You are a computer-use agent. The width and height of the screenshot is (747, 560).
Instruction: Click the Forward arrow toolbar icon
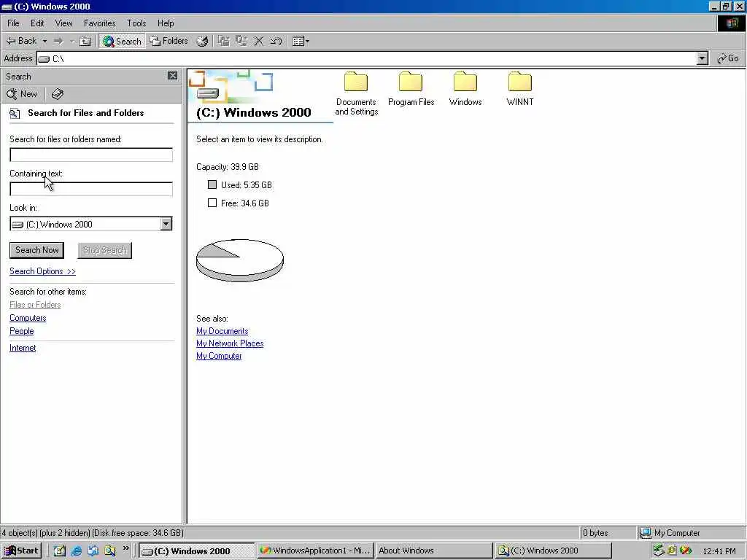click(58, 41)
